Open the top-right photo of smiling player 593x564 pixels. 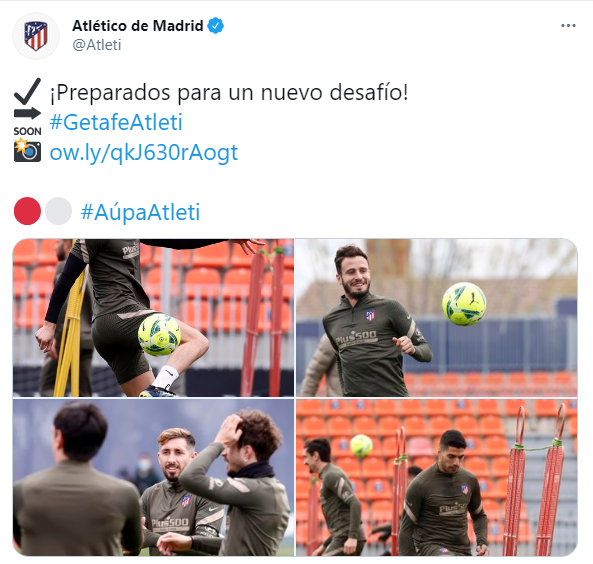click(436, 318)
